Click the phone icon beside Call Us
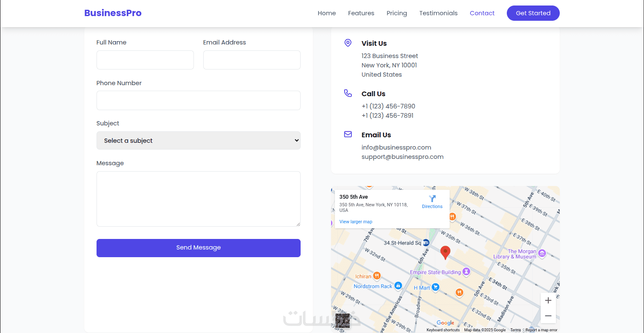Viewport: 644px width, 333px height. [x=348, y=93]
